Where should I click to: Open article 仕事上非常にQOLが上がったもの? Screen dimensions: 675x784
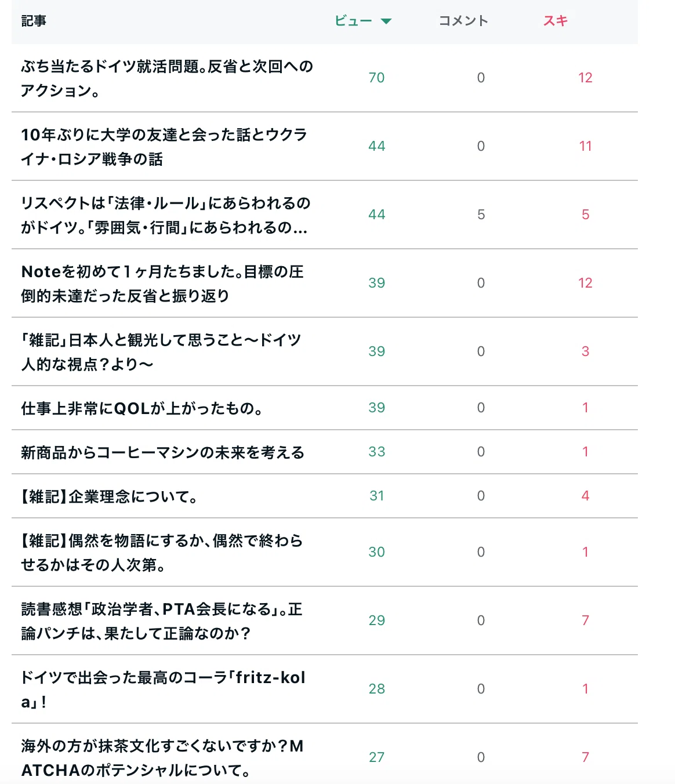coord(142,408)
